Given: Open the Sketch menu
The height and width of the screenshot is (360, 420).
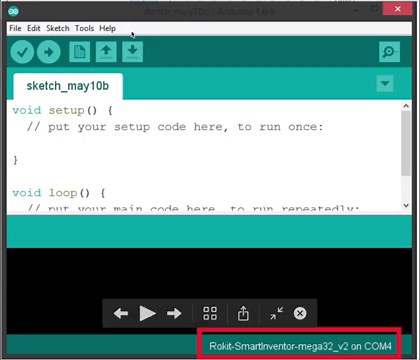Looking at the screenshot, I should click(58, 28).
